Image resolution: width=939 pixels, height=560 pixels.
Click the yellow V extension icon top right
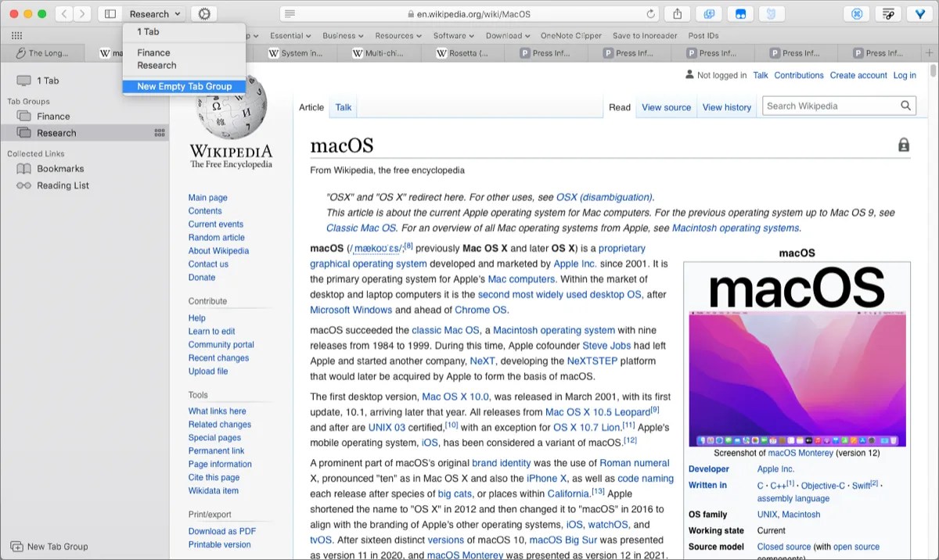coord(919,13)
